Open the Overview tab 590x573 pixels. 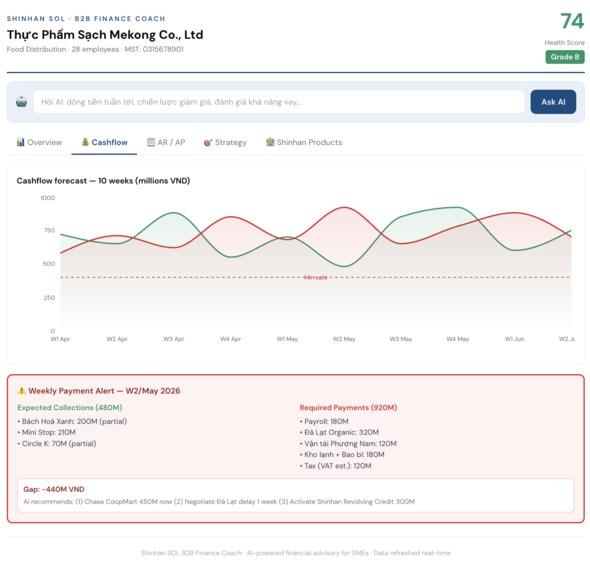(x=39, y=142)
